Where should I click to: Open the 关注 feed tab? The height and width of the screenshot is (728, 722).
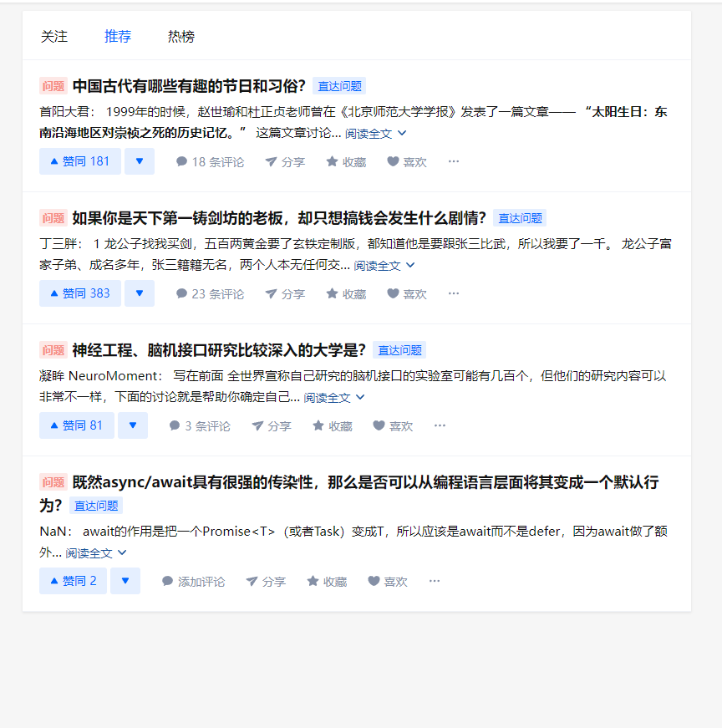click(53, 36)
